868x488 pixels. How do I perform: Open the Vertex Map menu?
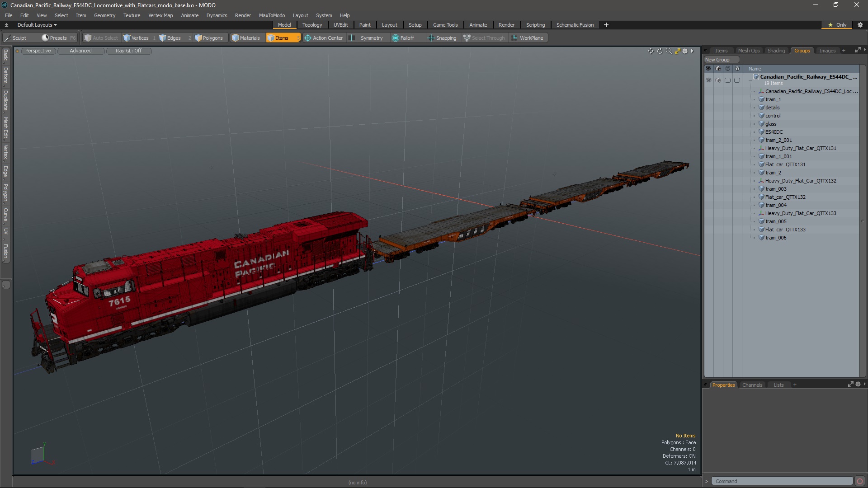[x=160, y=15]
